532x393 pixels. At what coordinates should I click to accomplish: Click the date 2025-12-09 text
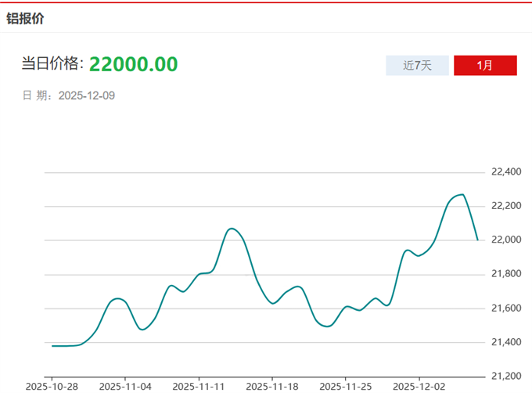coord(87,96)
